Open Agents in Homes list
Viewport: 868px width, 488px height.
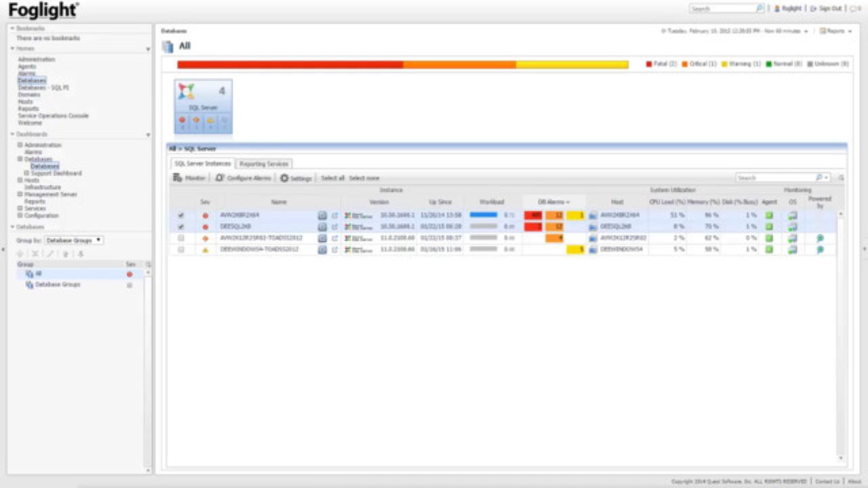(27, 66)
